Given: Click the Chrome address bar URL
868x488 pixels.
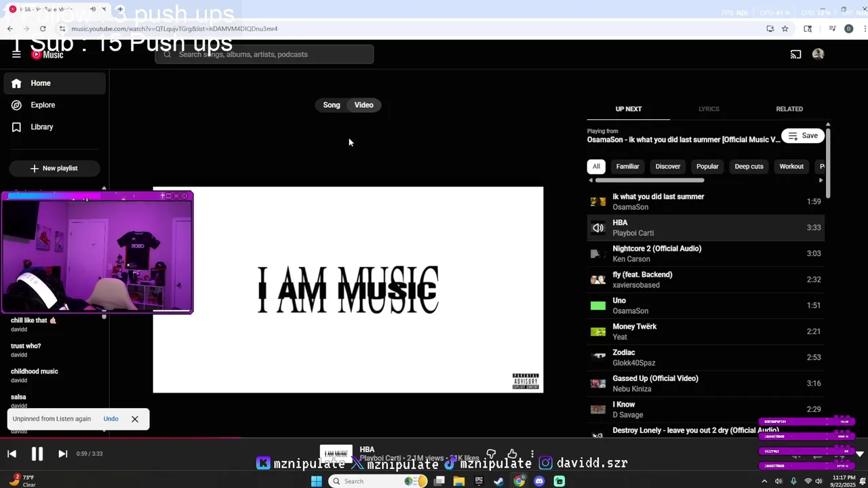Looking at the screenshot, I should click(174, 28).
